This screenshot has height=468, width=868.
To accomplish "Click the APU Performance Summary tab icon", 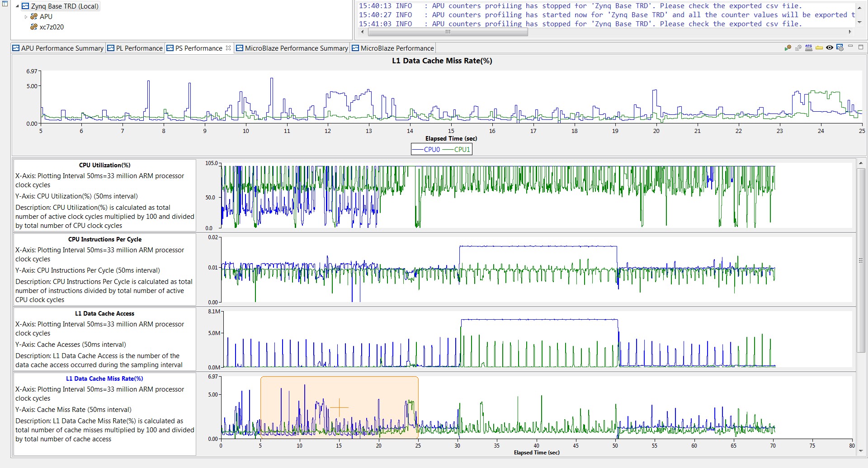I will pyautogui.click(x=16, y=48).
